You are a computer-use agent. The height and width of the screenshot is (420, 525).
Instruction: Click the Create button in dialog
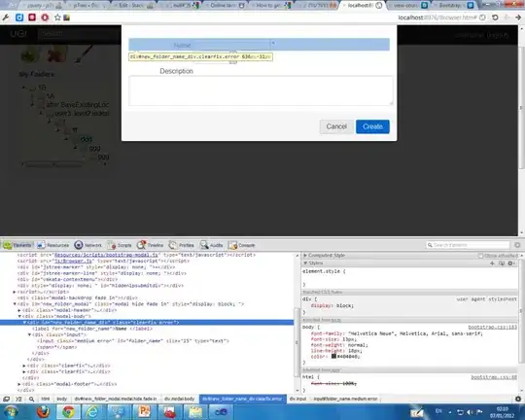point(372,126)
